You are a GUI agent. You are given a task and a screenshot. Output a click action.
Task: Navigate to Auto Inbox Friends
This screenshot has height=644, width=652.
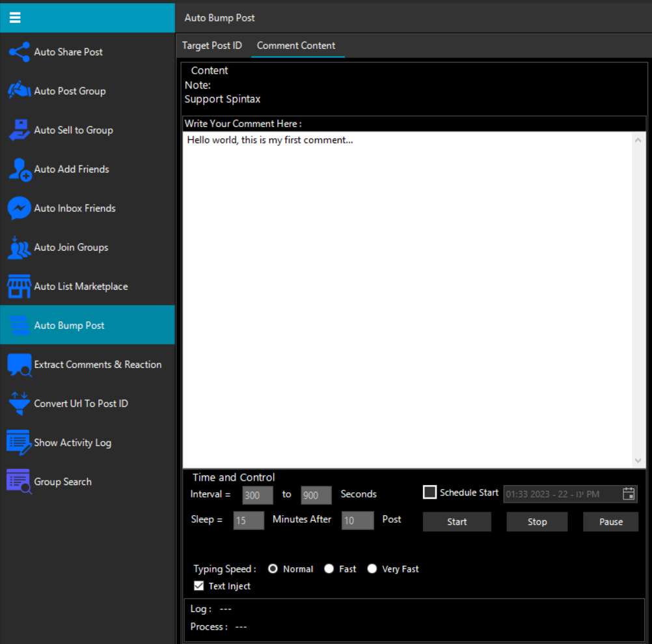pyautogui.click(x=75, y=208)
